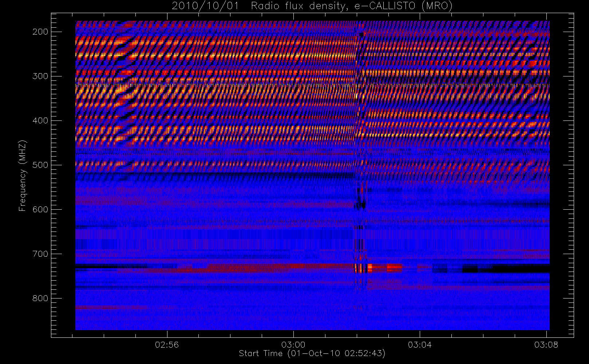The image size is (589, 364).
Task: Click the 02:56 time tick label
Action: click(167, 344)
